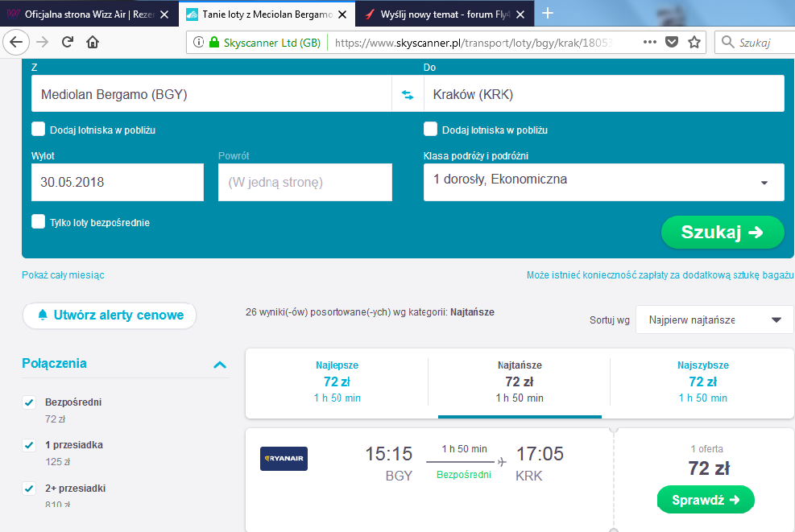Uncheck the Bezpośredni filter
This screenshot has height=532, width=795.
coord(29,402)
